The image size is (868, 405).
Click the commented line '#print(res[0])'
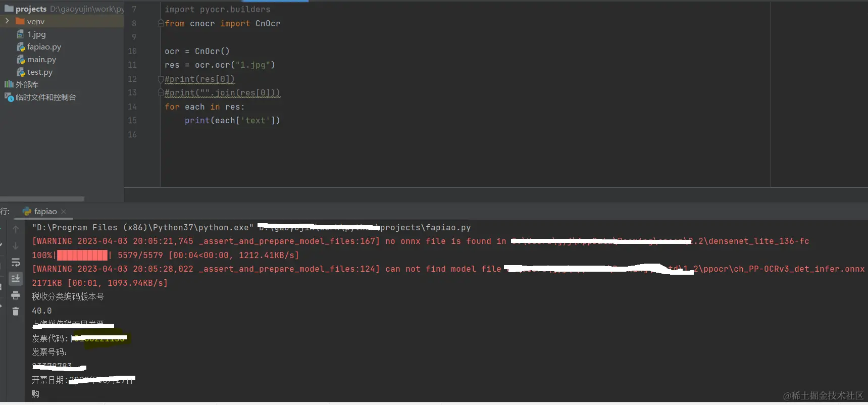point(199,79)
